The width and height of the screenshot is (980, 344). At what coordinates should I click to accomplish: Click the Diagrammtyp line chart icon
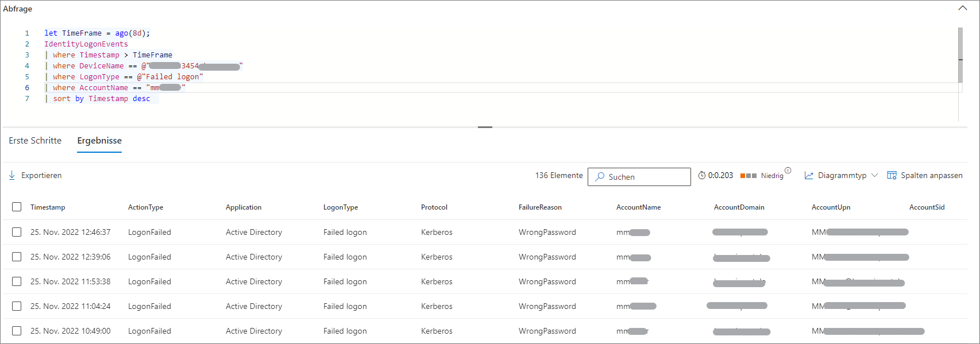(809, 175)
